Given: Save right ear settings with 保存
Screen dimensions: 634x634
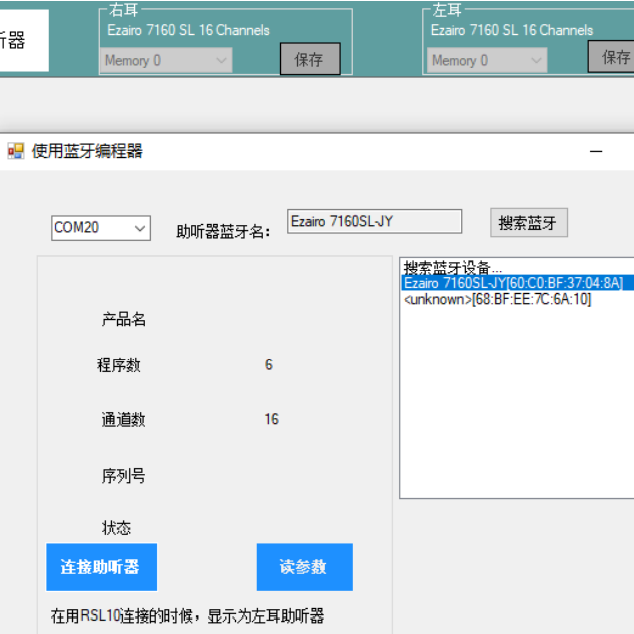Looking at the screenshot, I should point(309,59).
